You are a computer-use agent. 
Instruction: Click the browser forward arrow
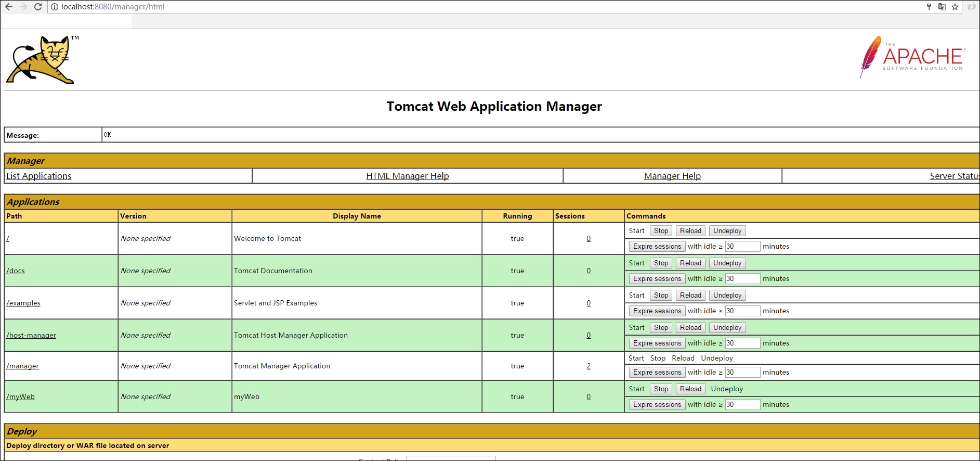click(x=23, y=7)
